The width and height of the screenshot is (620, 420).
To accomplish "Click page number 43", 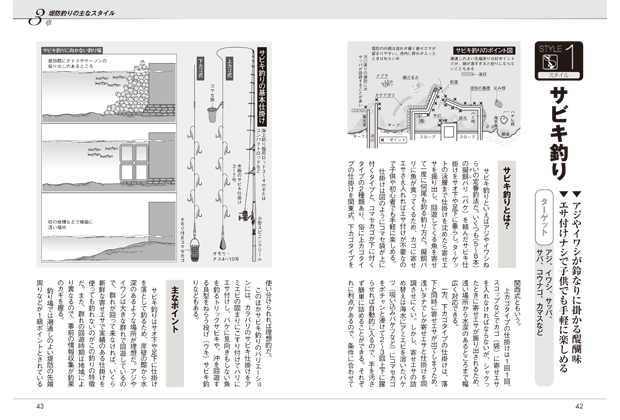I will pos(40,406).
